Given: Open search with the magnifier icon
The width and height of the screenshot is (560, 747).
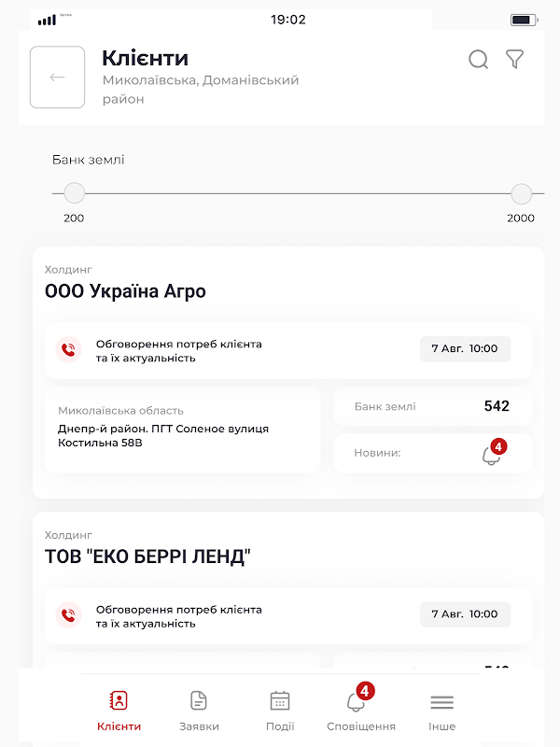Looking at the screenshot, I should [x=478, y=60].
